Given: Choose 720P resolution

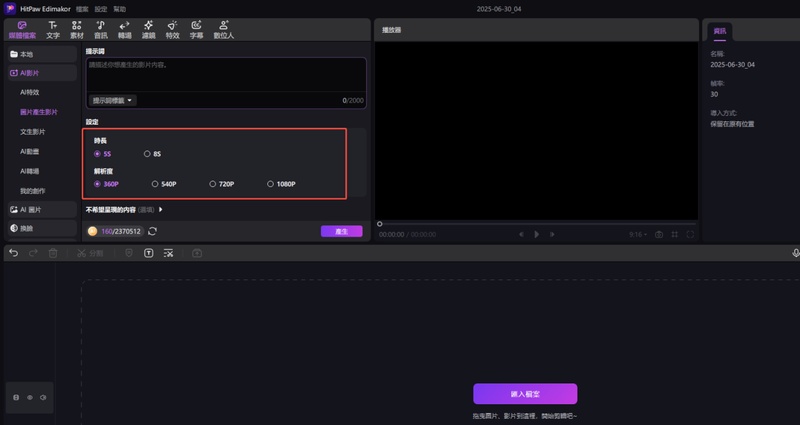Looking at the screenshot, I should point(212,184).
